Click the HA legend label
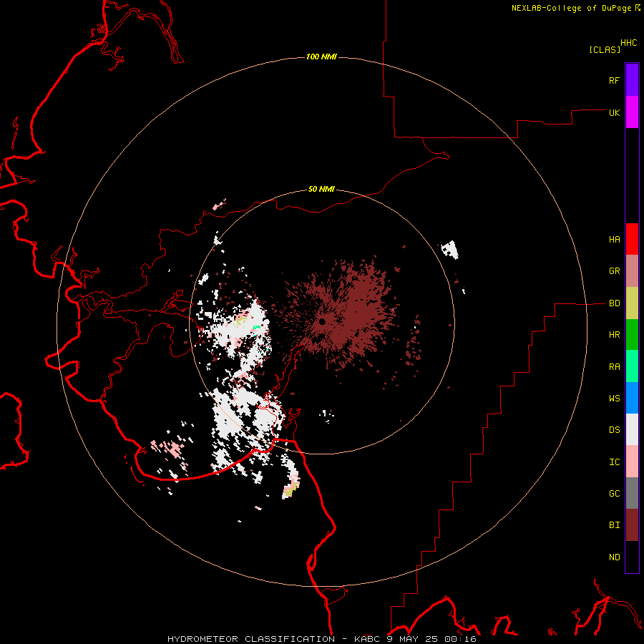This screenshot has height=644, width=644. tap(614, 239)
